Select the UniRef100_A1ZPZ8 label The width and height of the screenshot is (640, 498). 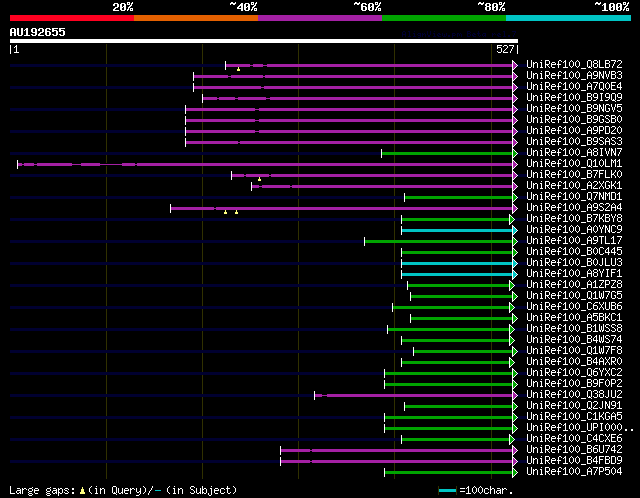click(574, 285)
